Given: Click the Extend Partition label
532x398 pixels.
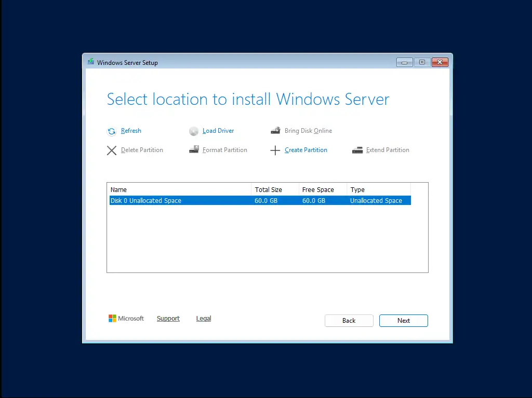Looking at the screenshot, I should tap(388, 150).
